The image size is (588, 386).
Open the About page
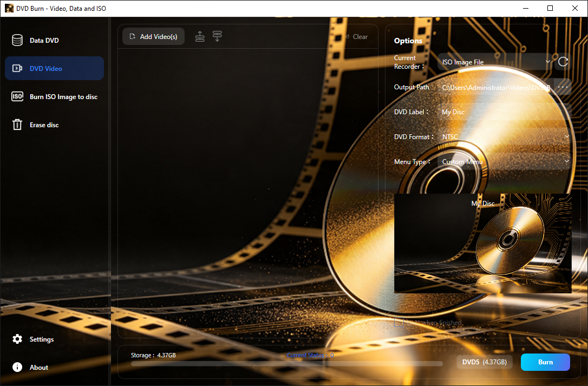[x=54, y=367]
